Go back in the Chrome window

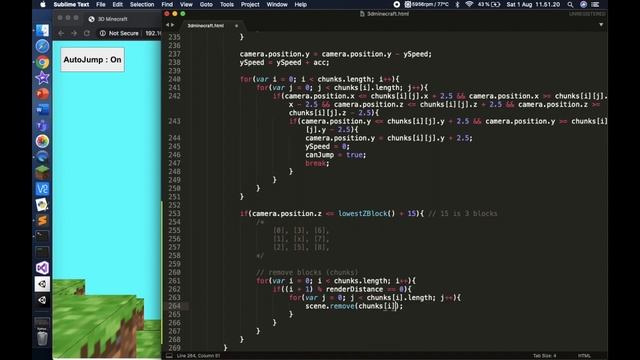coord(61,33)
